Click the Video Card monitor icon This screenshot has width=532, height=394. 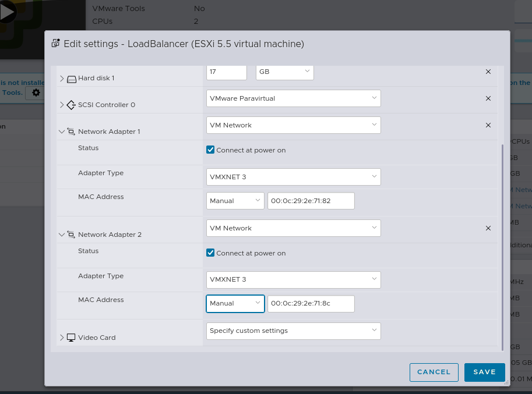71,338
